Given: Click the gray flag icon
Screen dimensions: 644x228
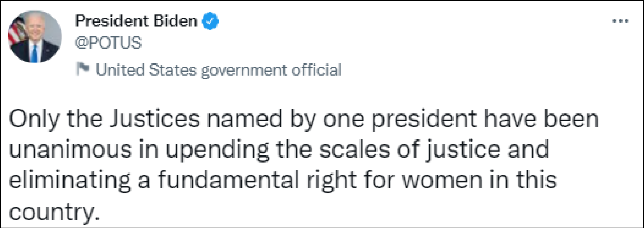Looking at the screenshot, I should point(82,69).
